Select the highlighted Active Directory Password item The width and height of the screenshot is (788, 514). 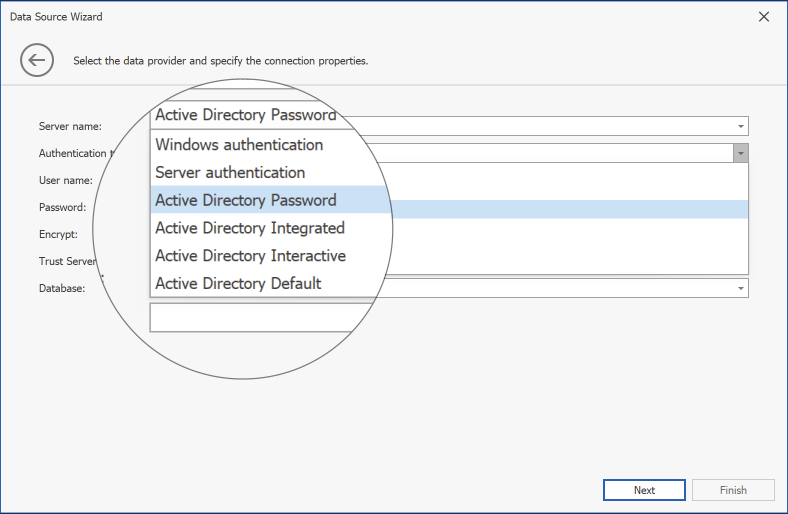click(246, 200)
